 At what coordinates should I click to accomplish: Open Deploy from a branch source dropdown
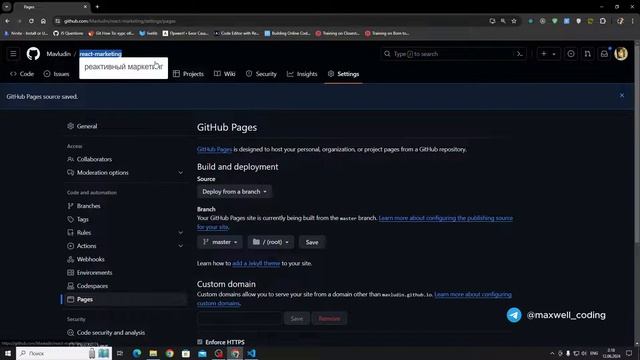(234, 191)
